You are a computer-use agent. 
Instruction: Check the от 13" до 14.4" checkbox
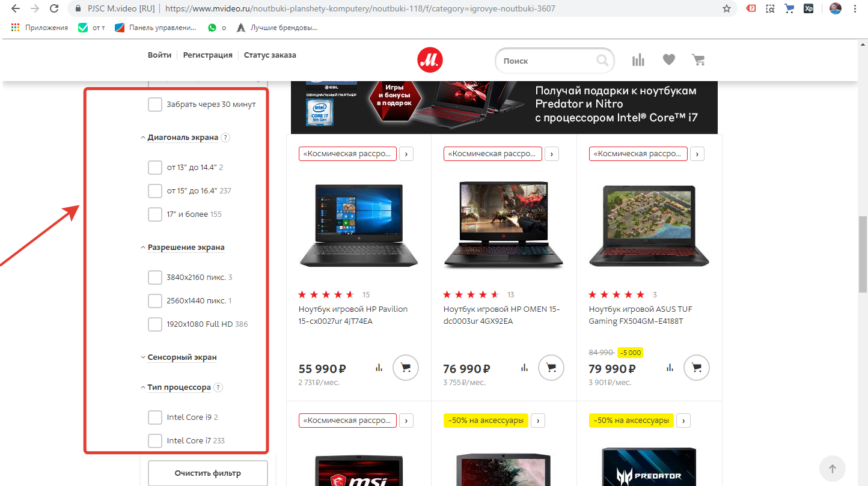155,168
